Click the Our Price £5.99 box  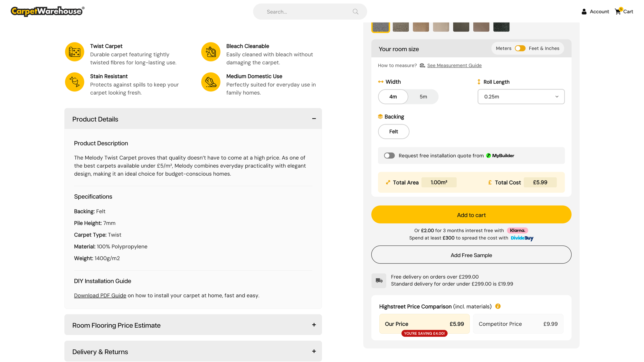424,324
